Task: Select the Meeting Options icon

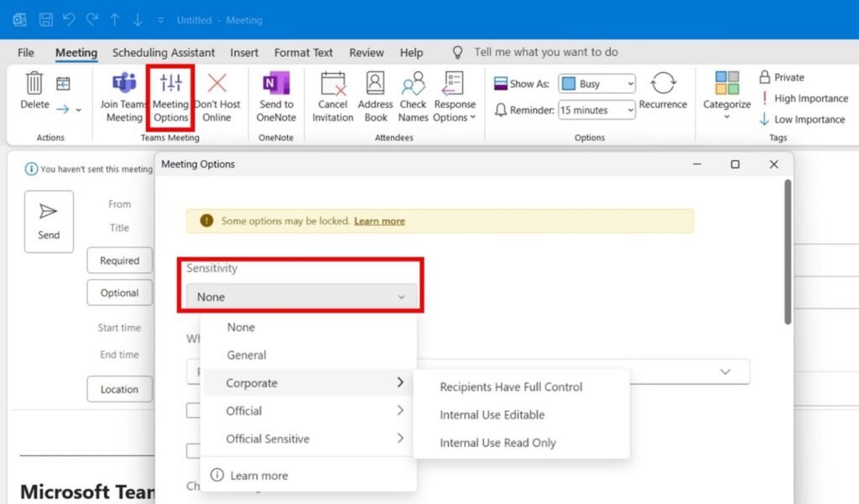Action: 170,95
